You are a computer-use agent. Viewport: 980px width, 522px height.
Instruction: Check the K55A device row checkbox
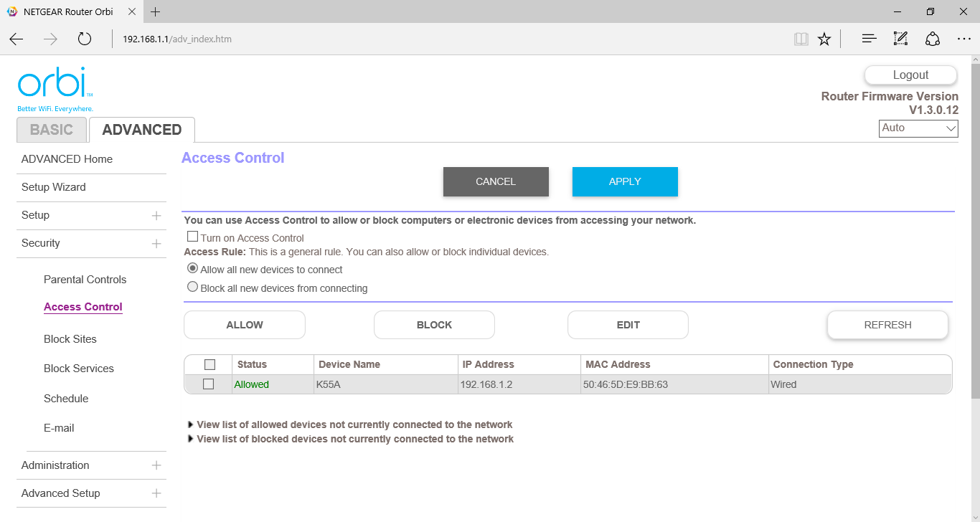coord(209,384)
